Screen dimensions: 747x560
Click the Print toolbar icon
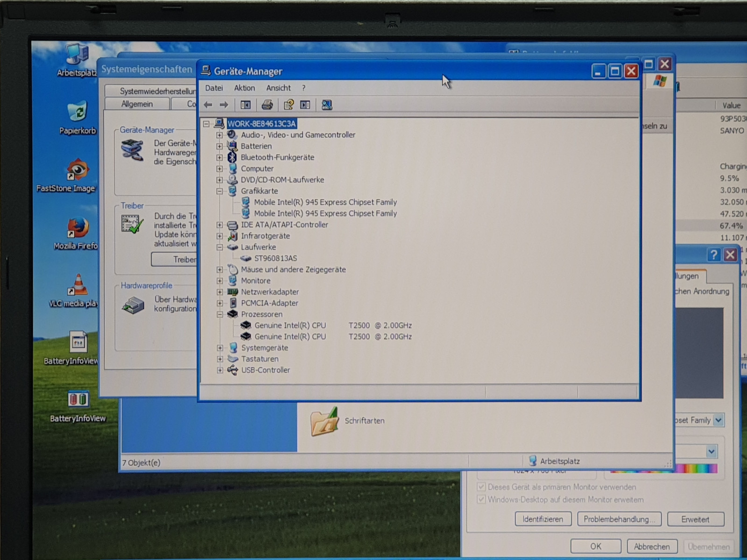click(267, 105)
